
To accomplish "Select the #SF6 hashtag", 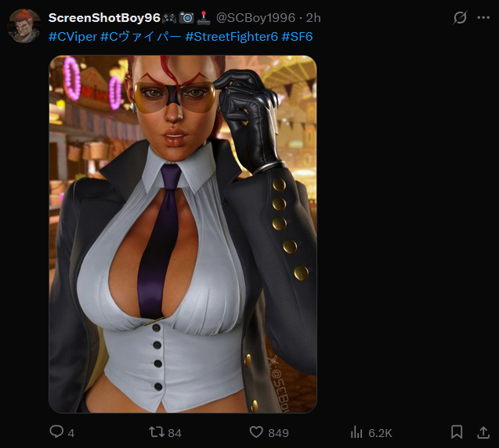I will click(x=297, y=37).
